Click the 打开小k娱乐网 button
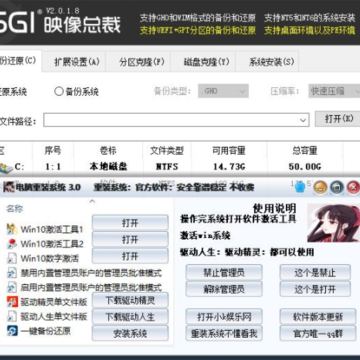Screen dimensions: 360x360 click(224, 317)
